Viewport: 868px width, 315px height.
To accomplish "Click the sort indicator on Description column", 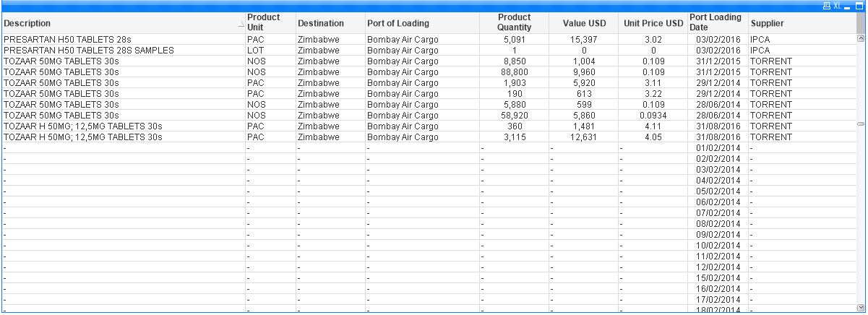I will click(x=241, y=23).
